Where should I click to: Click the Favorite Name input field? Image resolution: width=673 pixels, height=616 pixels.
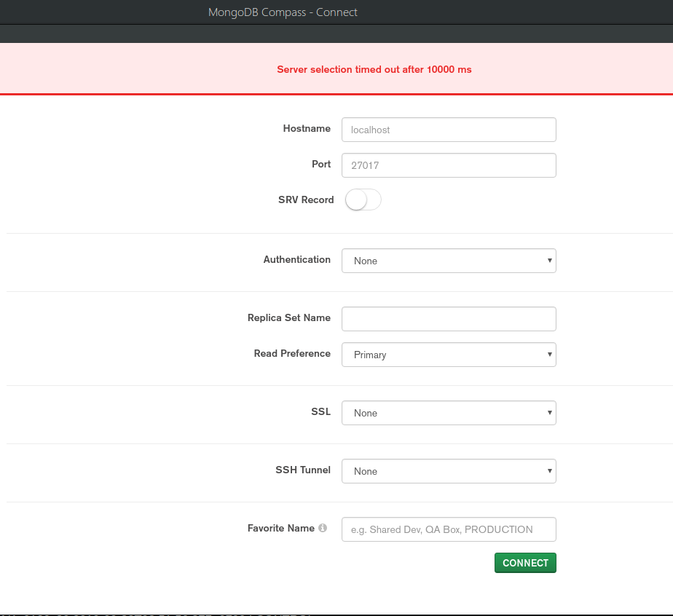(x=449, y=529)
